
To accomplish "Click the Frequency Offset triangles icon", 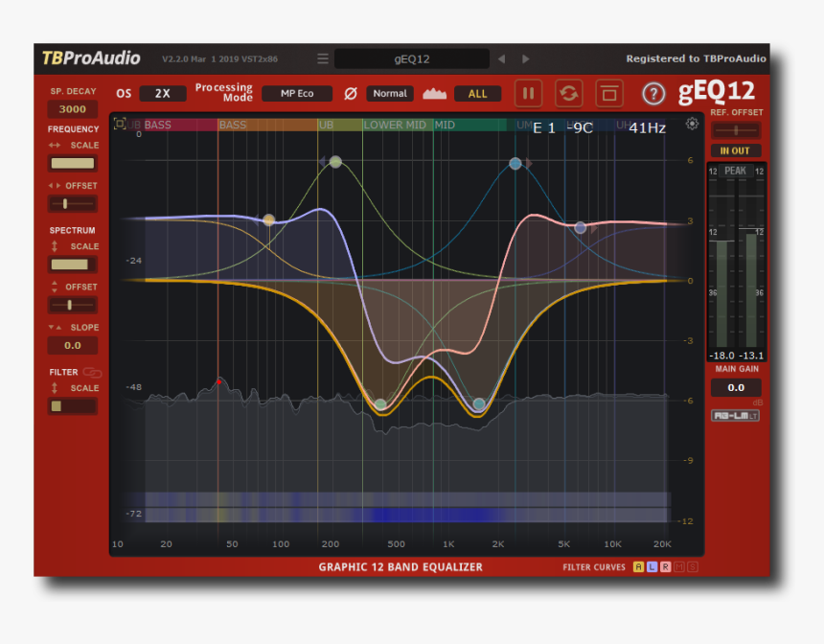I will pos(55,186).
